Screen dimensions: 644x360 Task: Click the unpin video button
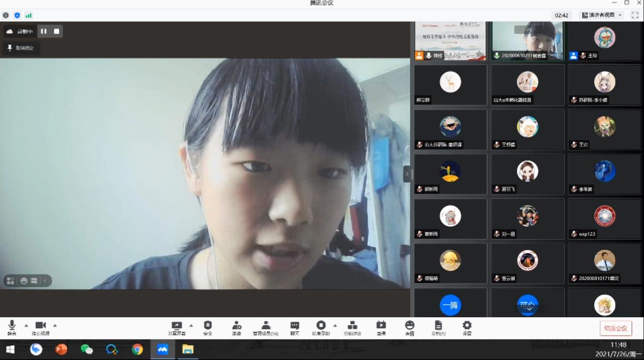(x=21, y=48)
